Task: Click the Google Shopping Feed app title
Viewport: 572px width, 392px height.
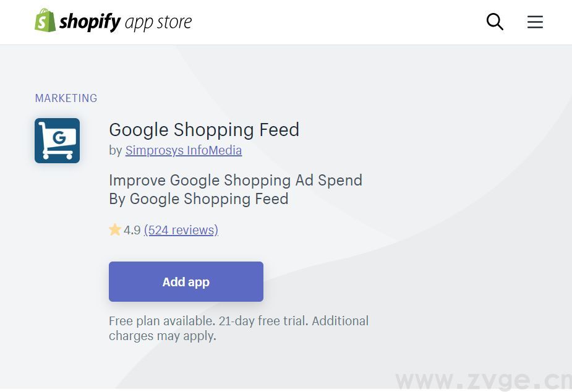Action: pyautogui.click(x=204, y=130)
